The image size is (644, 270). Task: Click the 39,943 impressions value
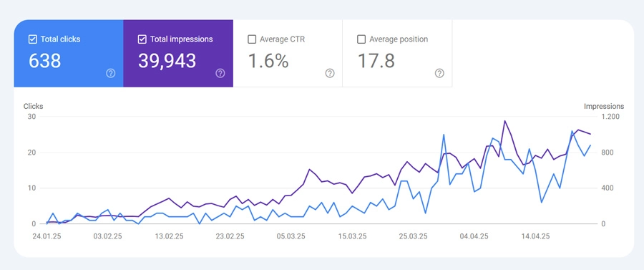(x=167, y=61)
